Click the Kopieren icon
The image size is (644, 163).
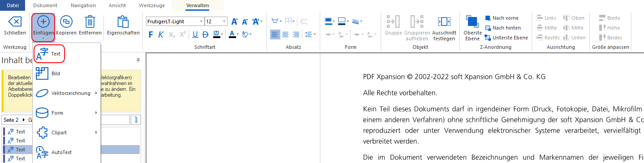pyautogui.click(x=66, y=21)
